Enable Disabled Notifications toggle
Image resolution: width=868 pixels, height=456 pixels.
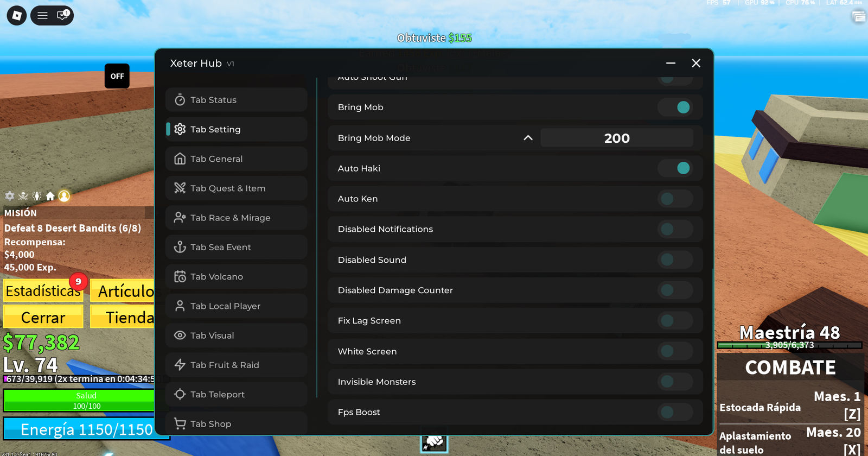[x=675, y=229]
